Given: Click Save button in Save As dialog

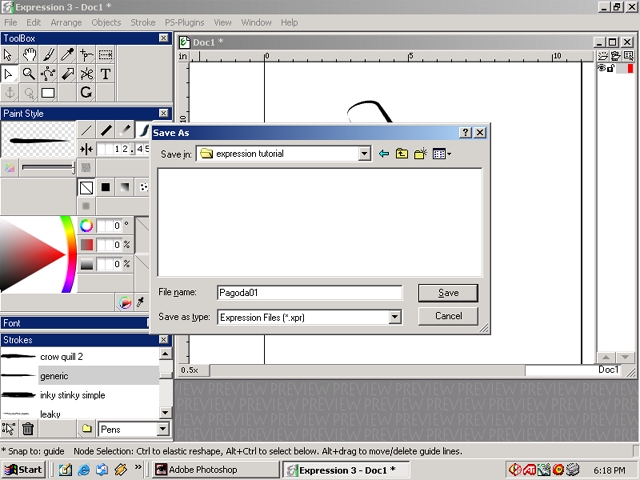Looking at the screenshot, I should click(448, 293).
